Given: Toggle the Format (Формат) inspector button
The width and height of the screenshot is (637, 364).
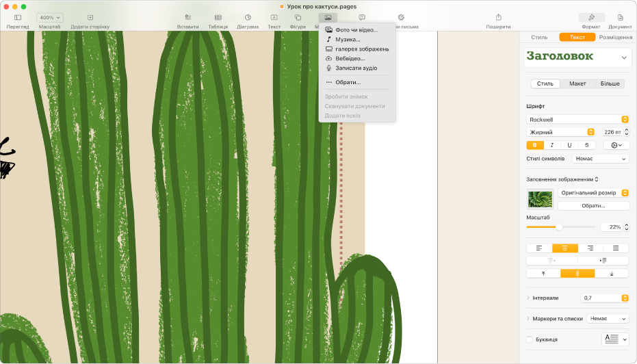Looking at the screenshot, I should tap(591, 18).
